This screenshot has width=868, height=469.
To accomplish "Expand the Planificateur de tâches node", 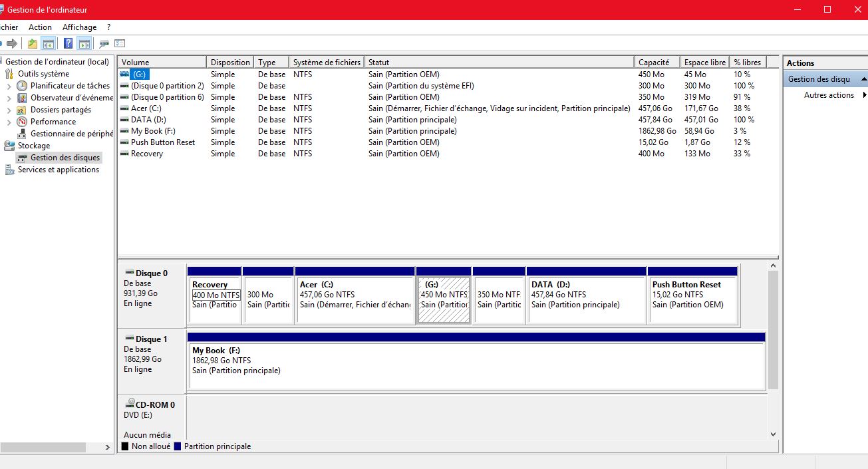I will pyautogui.click(x=9, y=86).
